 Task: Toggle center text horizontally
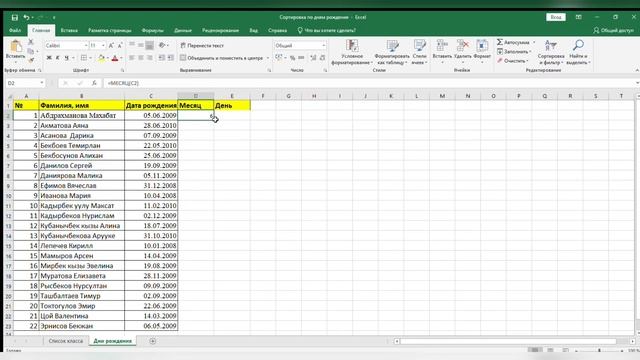(x=141, y=58)
